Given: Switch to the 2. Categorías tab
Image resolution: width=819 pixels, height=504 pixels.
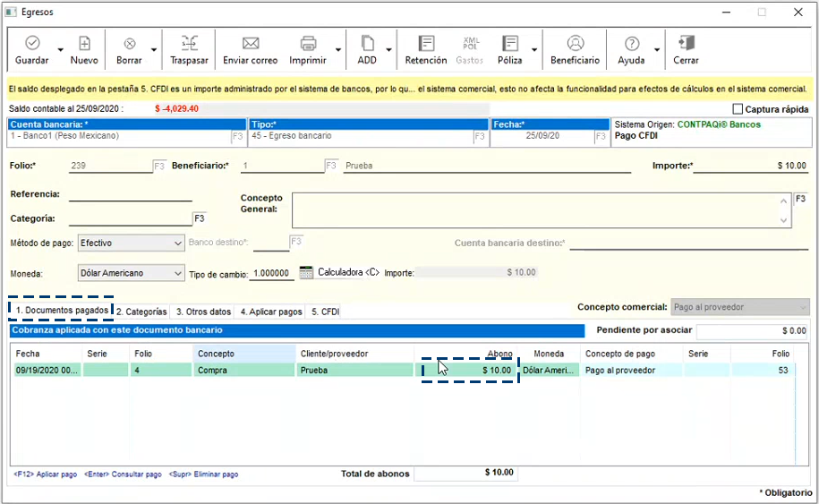Looking at the screenshot, I should (142, 312).
